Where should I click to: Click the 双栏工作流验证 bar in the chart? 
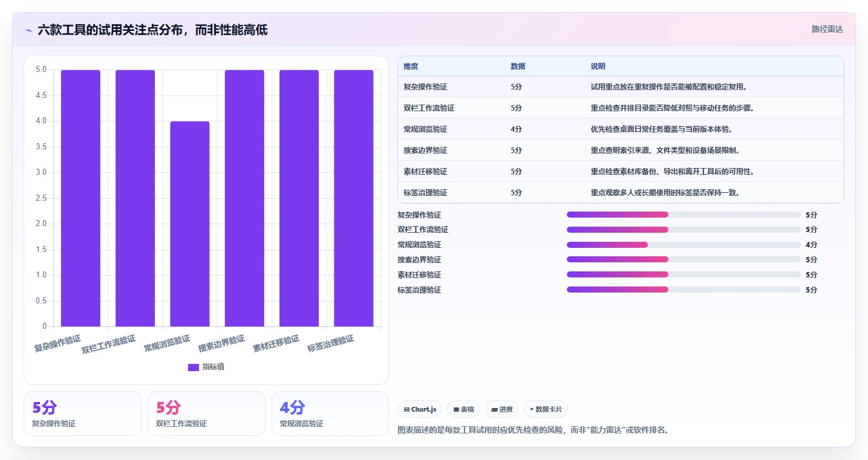point(135,198)
